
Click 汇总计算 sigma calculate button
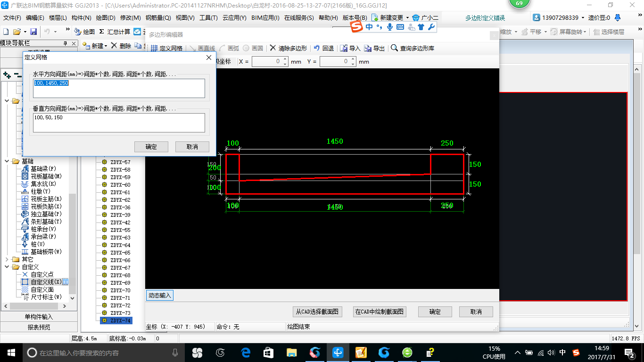click(115, 32)
